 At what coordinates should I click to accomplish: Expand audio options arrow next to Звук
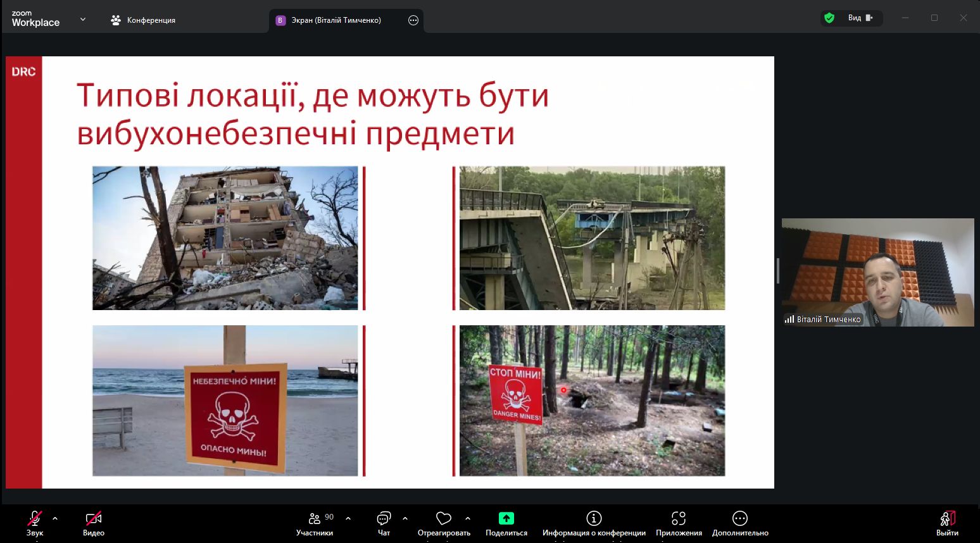55,518
